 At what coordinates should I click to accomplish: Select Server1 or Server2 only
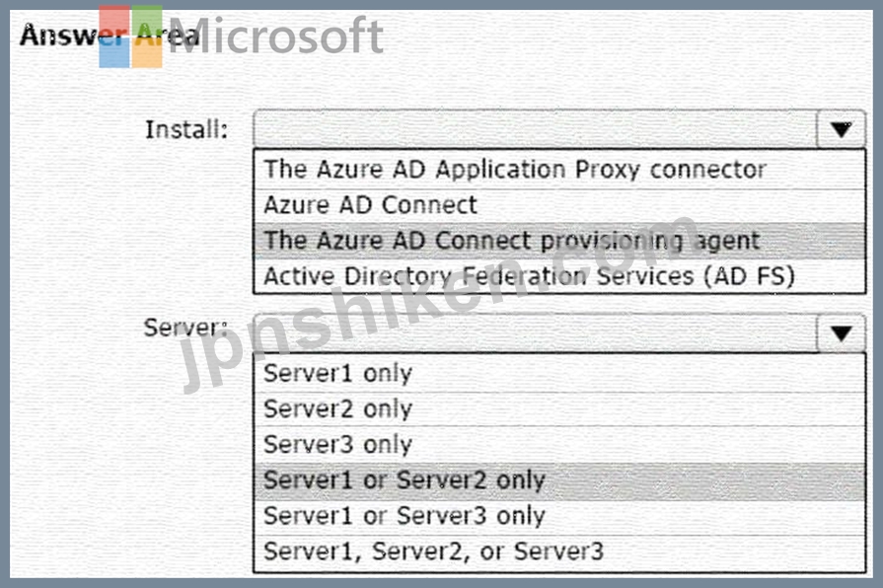click(559, 480)
